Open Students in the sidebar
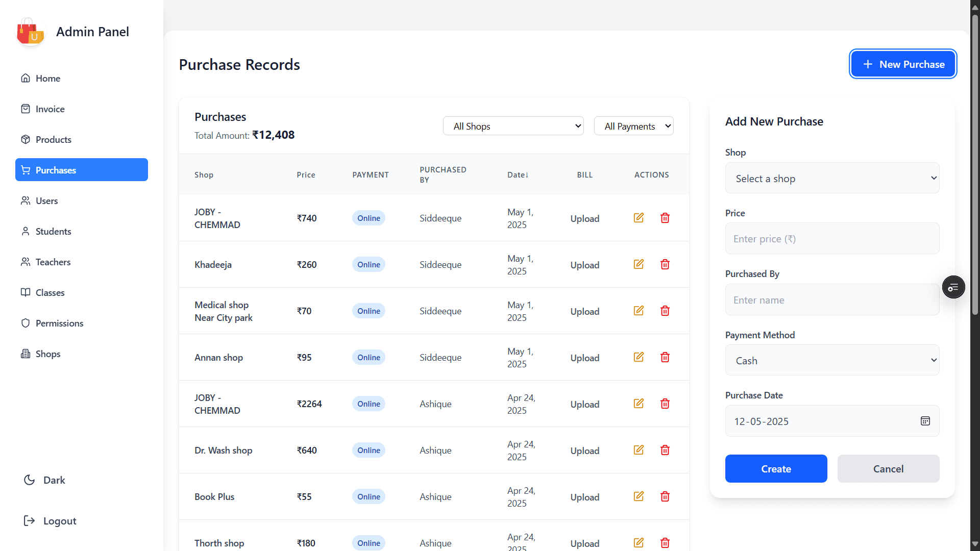980x551 pixels. pos(82,231)
